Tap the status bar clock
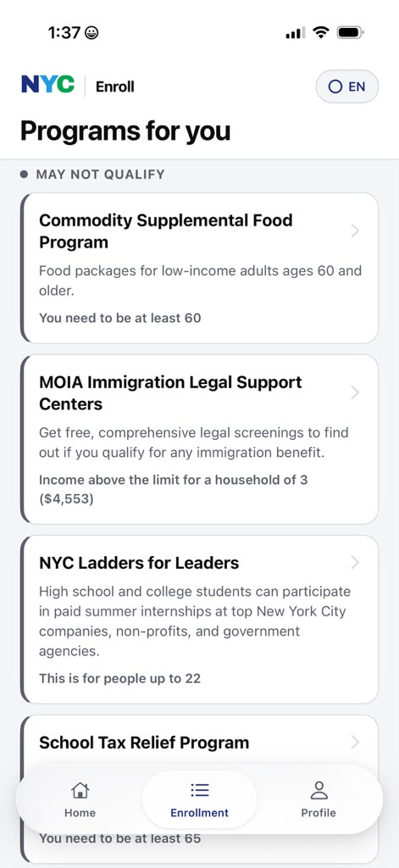 point(64,33)
